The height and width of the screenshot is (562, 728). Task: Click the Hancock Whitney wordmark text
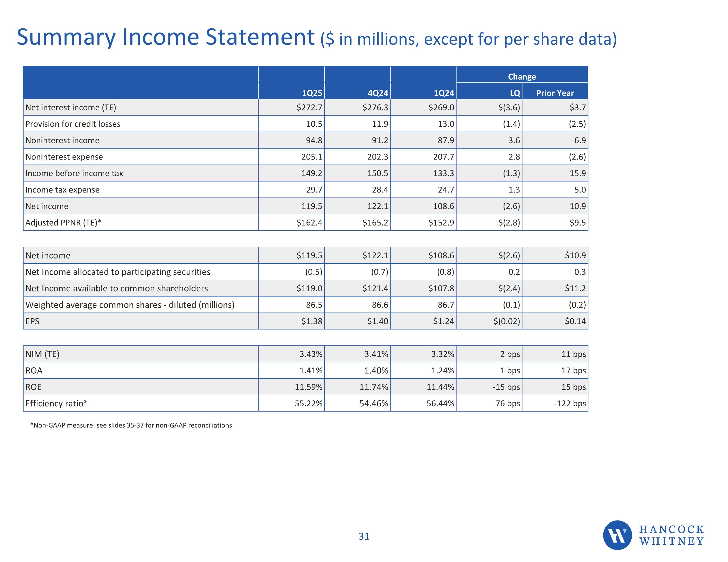671,535
